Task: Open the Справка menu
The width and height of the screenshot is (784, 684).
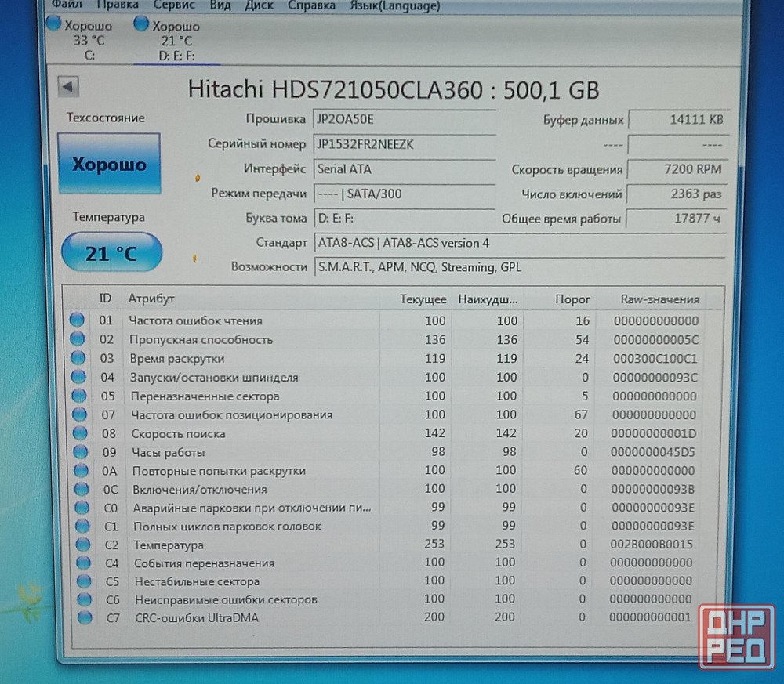Action: pyautogui.click(x=311, y=5)
